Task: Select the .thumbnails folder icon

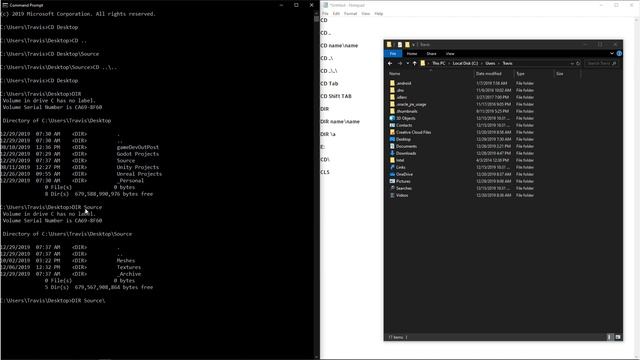Action: click(x=392, y=111)
